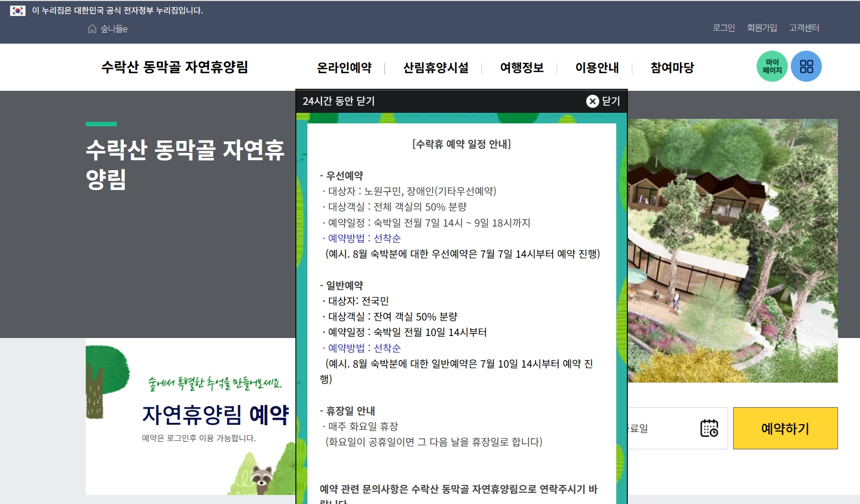Open the 여행정보 section
Screen dimensions: 860x504
pyautogui.click(x=522, y=68)
